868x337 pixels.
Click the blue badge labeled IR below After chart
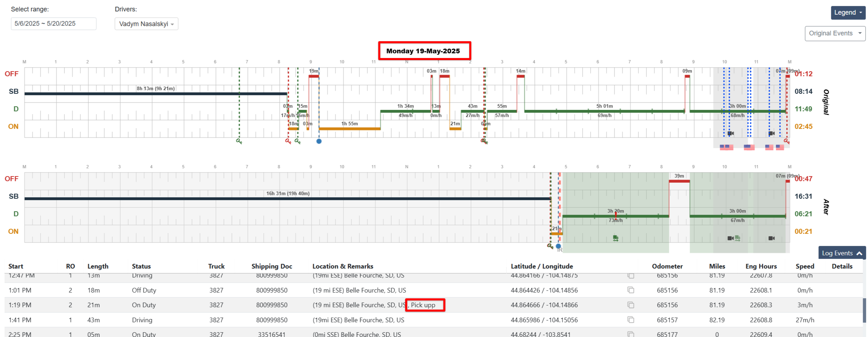click(x=558, y=246)
